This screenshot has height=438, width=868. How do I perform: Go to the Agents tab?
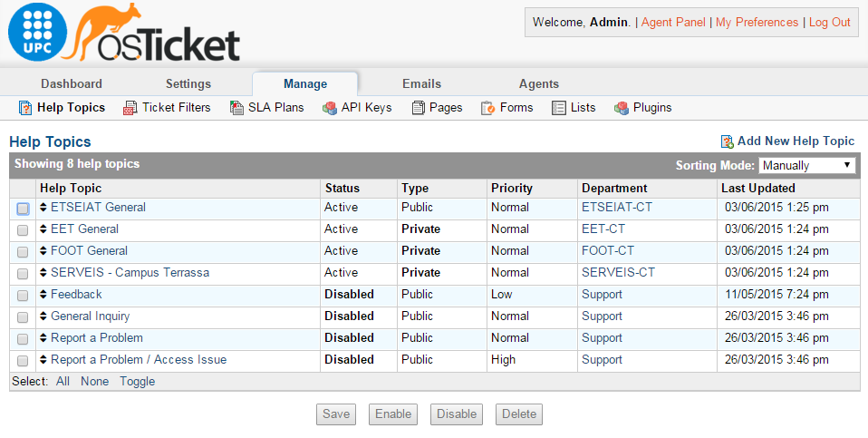click(x=538, y=84)
